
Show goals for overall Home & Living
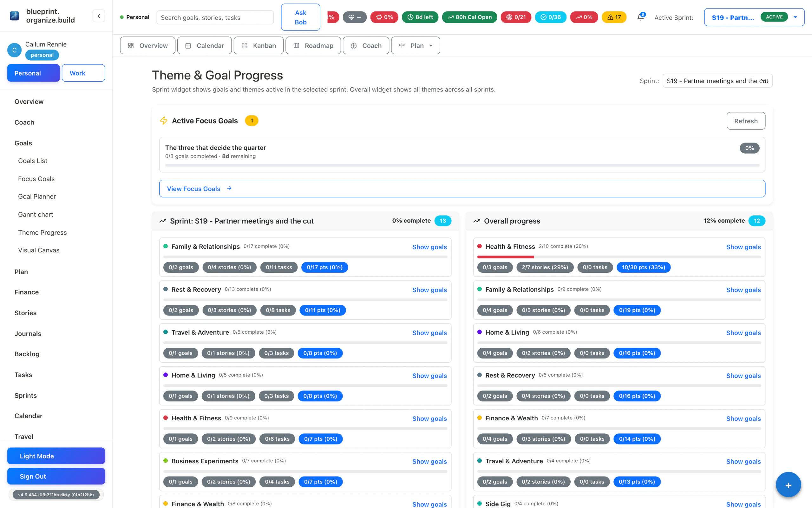[743, 333]
